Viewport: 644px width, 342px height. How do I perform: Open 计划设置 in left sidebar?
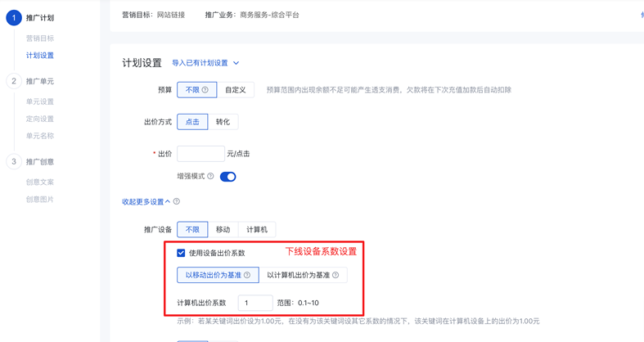point(40,56)
